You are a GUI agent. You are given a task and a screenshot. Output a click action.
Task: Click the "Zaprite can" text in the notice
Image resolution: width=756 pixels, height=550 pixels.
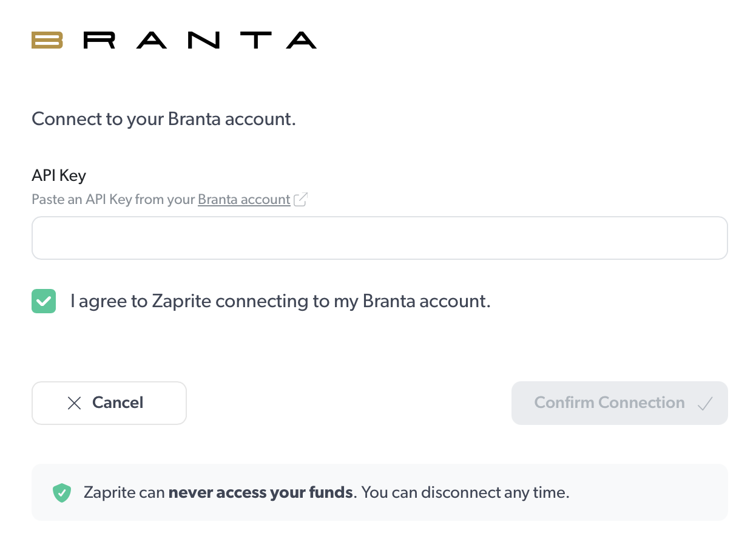(124, 492)
